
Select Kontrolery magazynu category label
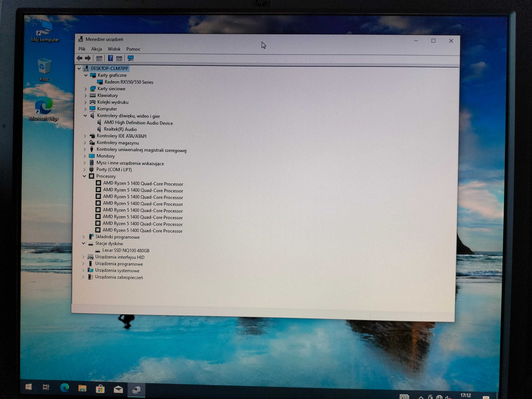coord(118,143)
